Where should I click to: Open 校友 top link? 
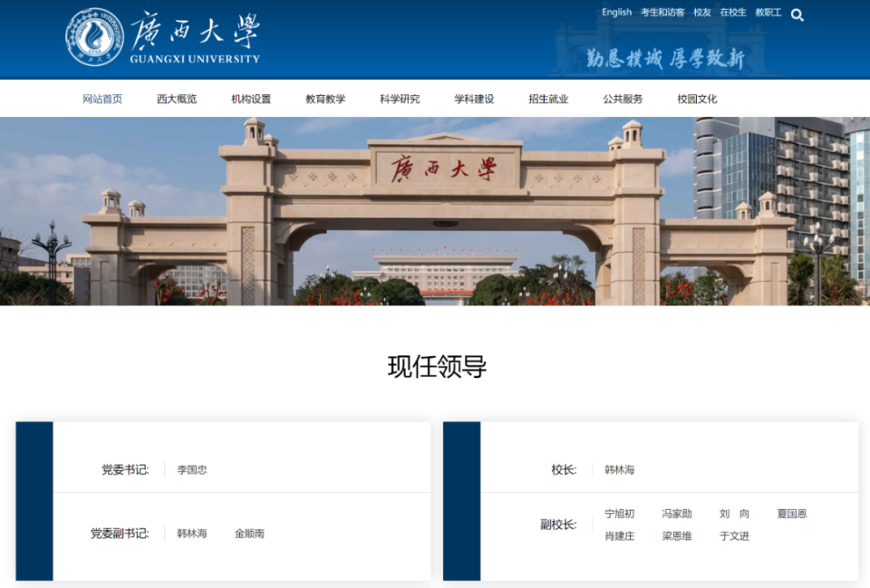(x=701, y=12)
